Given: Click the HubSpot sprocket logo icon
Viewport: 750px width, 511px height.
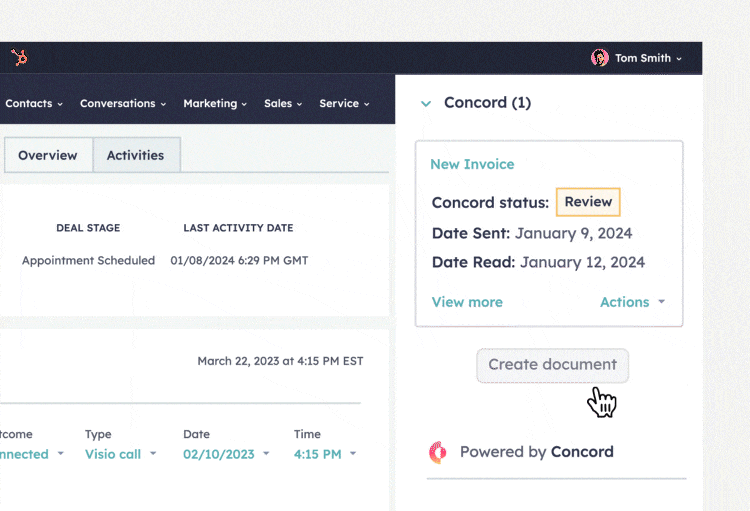Looking at the screenshot, I should pos(19,58).
